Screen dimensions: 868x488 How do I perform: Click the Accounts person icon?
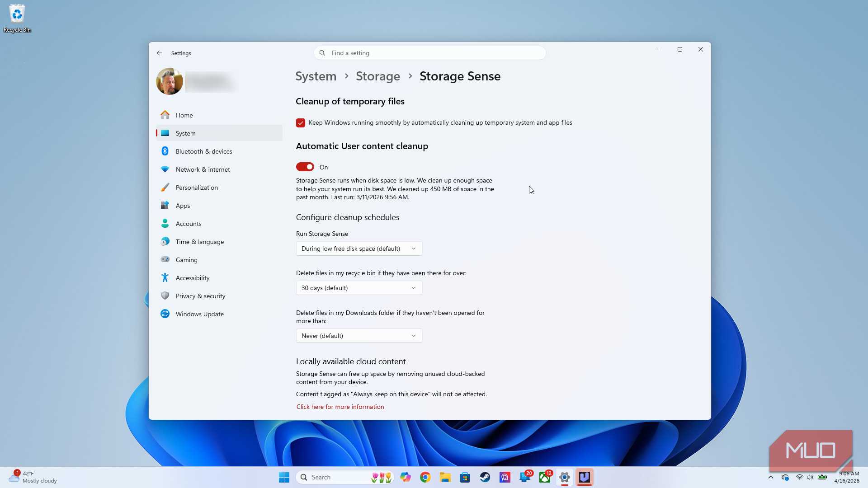(165, 224)
